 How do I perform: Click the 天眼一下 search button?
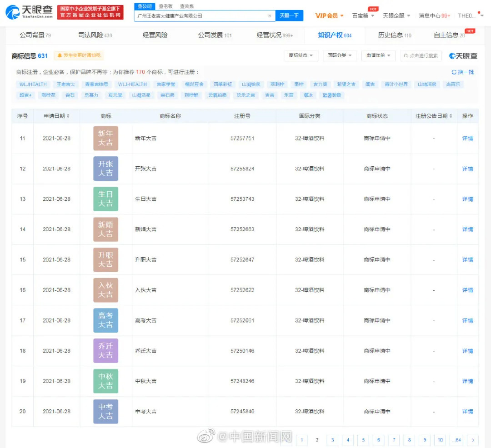point(289,16)
